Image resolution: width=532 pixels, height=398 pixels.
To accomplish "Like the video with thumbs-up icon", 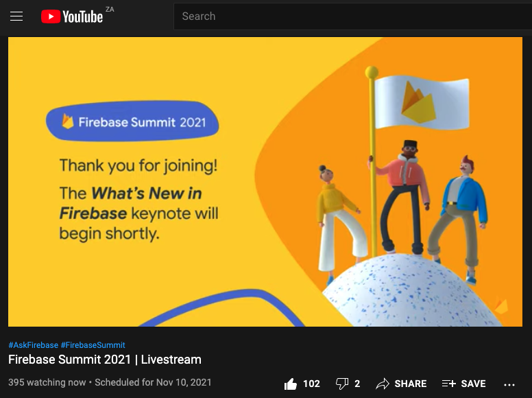I will click(291, 384).
